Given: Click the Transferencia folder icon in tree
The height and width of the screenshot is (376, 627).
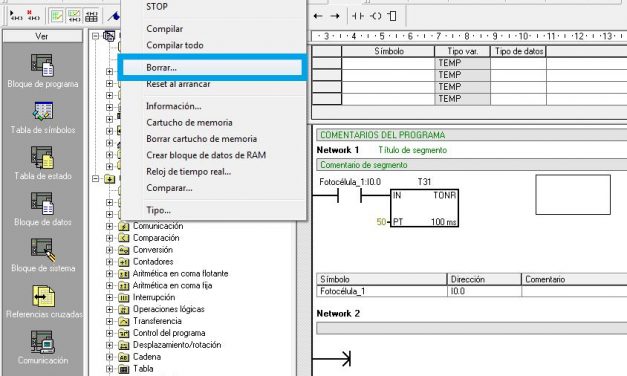Looking at the screenshot, I should pyautogui.click(x=124, y=321).
